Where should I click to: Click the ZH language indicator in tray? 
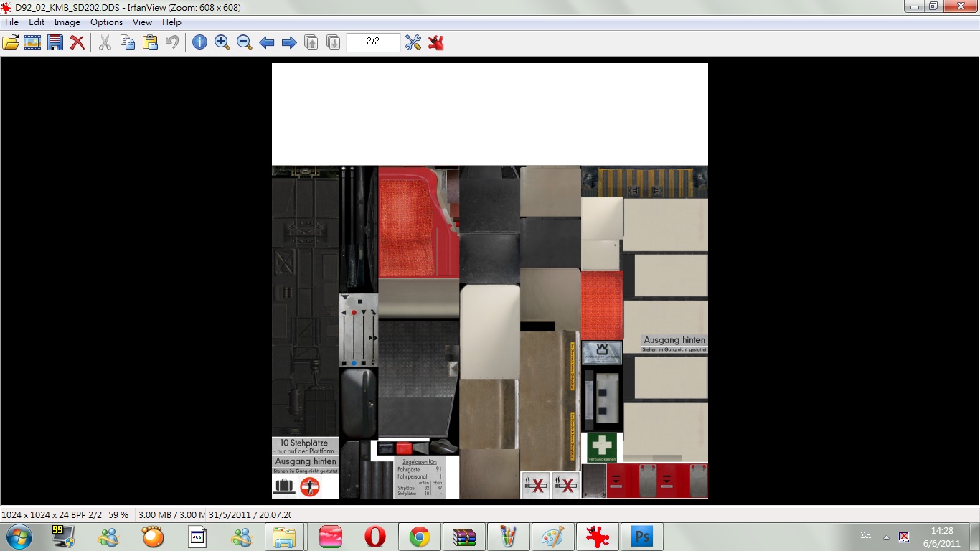point(866,535)
